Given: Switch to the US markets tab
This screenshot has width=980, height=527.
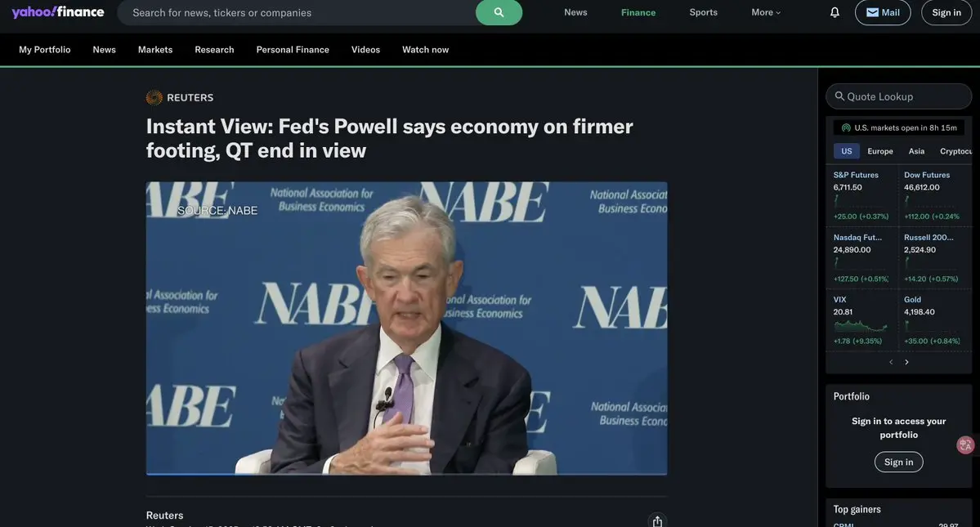Looking at the screenshot, I should (846, 151).
